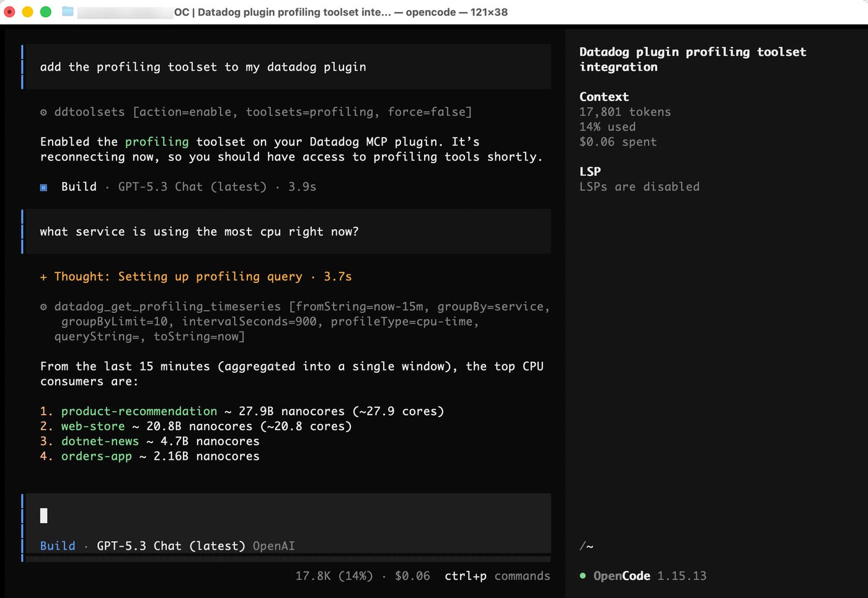Click the ddtoolsets tool call line
This screenshot has height=598, width=868.
256,112
